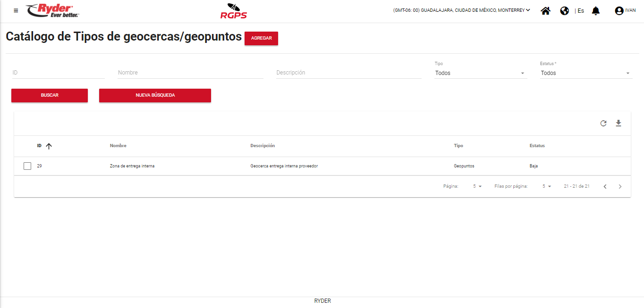Click the globe language icon
The image size is (644, 308).
pos(564,10)
